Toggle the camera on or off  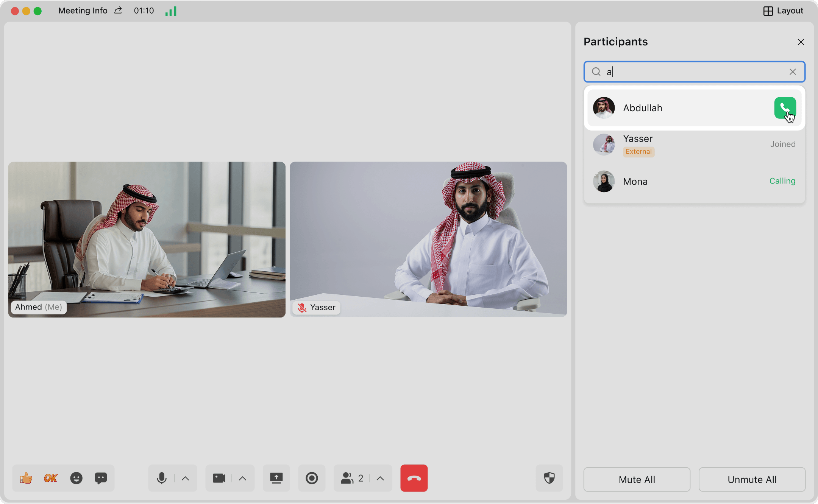coord(219,478)
